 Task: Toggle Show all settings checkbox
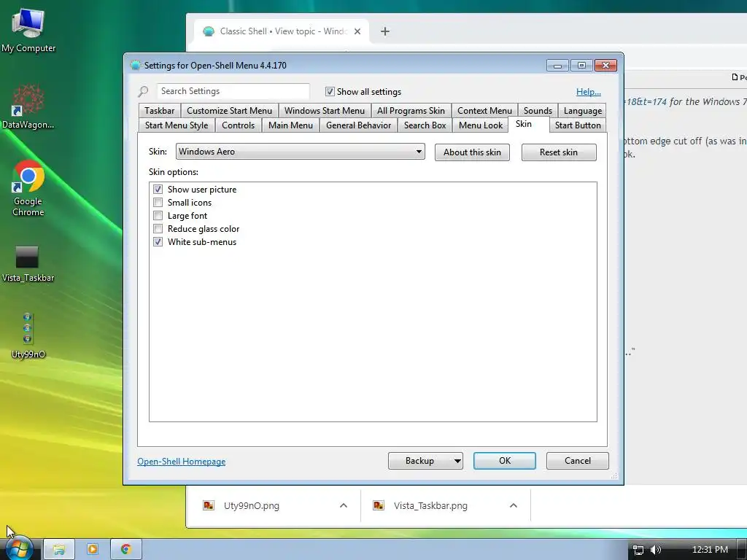pyautogui.click(x=330, y=91)
